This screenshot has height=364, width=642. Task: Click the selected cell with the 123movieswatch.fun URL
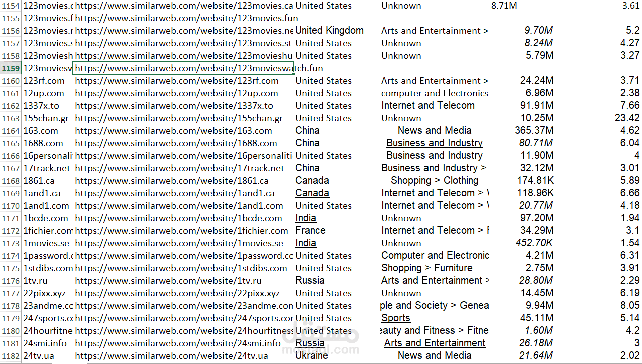click(x=183, y=68)
